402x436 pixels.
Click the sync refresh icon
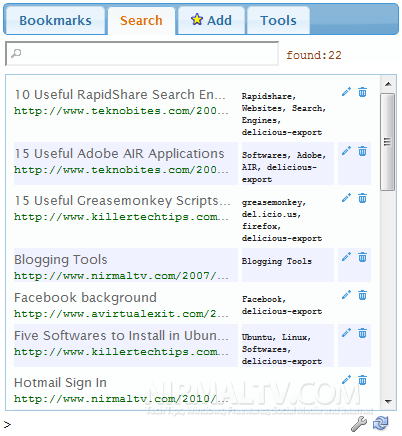[380, 423]
